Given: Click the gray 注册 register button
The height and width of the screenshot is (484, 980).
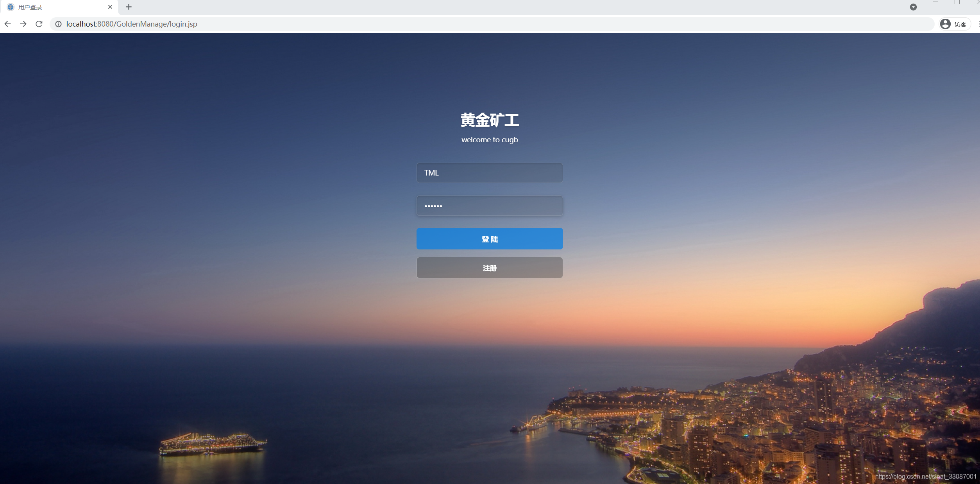Looking at the screenshot, I should pos(490,268).
